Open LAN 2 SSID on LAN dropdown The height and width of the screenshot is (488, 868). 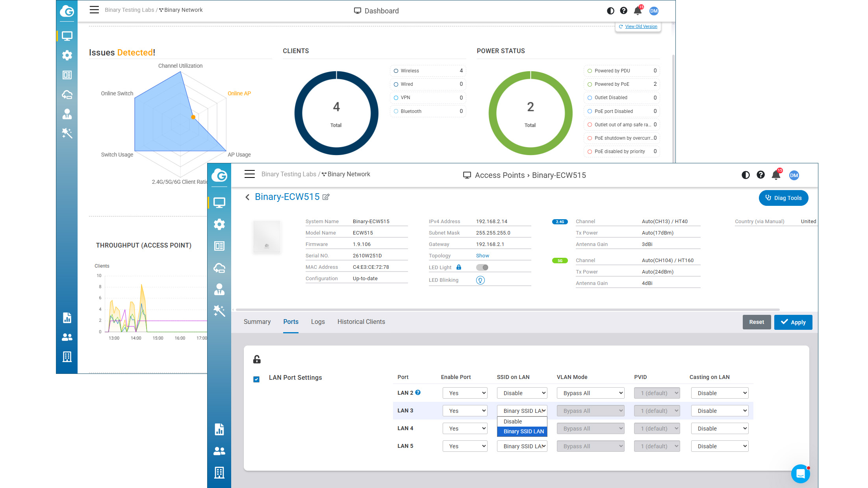coord(522,393)
